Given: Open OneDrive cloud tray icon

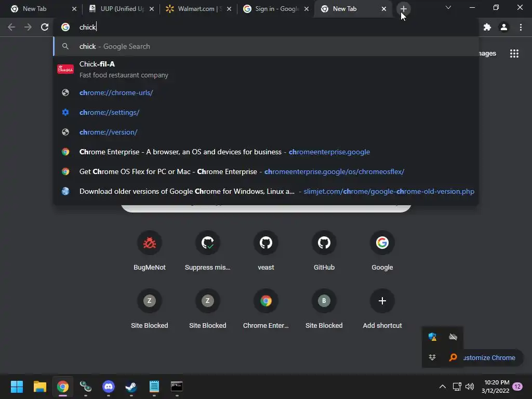Looking at the screenshot, I should click(x=453, y=337).
